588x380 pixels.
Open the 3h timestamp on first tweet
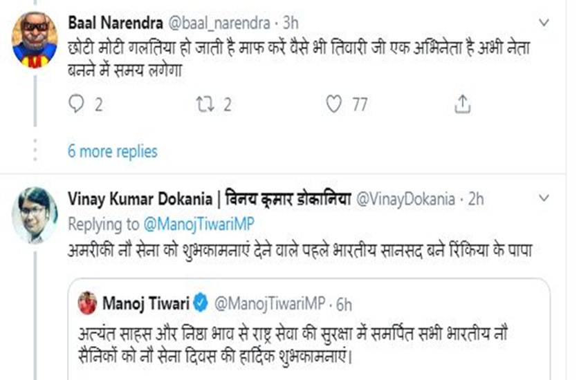click(x=291, y=23)
